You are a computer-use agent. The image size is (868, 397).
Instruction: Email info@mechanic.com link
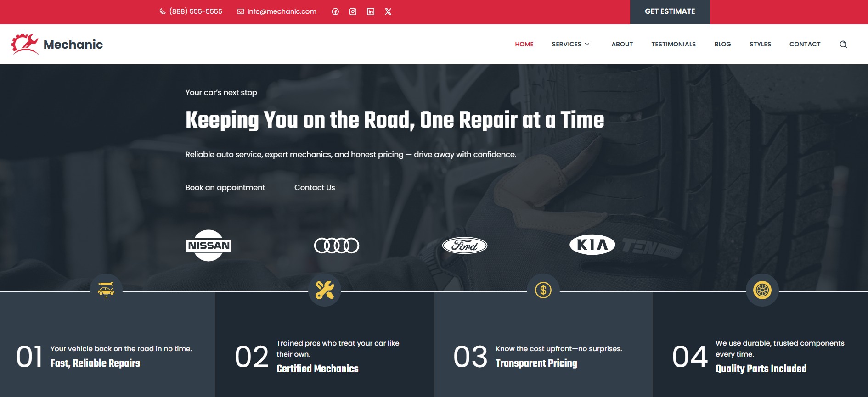click(x=277, y=11)
